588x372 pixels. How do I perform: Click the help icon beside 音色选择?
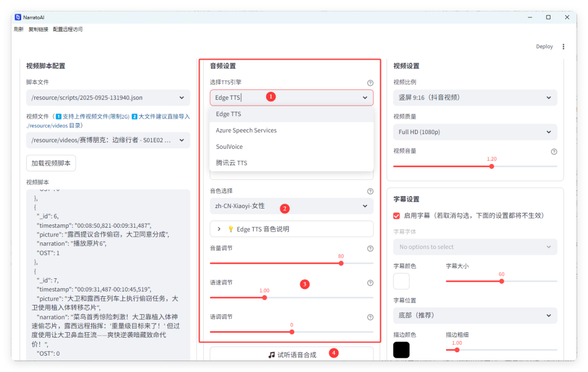(370, 191)
